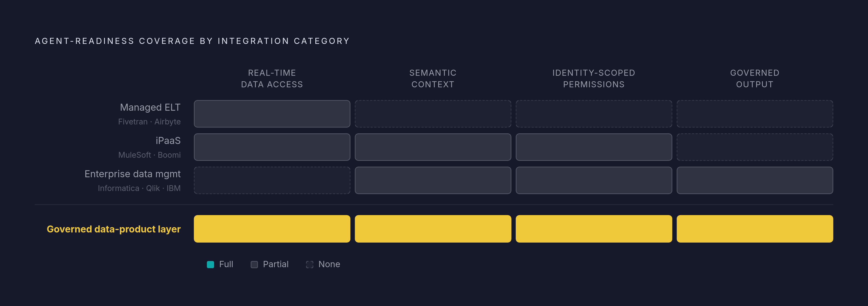Image resolution: width=868 pixels, height=306 pixels.
Task: Click the Fivetran · Airbyte subtitle
Action: pyautogui.click(x=149, y=122)
